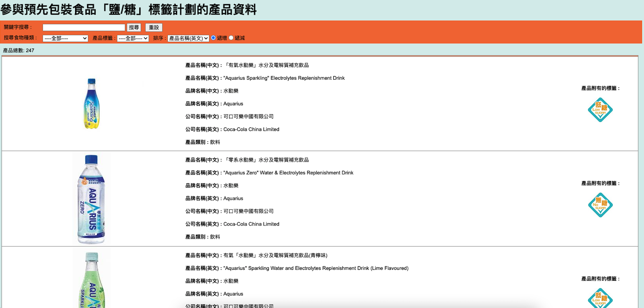The height and width of the screenshot is (308, 644).
Task: Open the Aquarius Sparkling bottle image
Action: coord(91,103)
